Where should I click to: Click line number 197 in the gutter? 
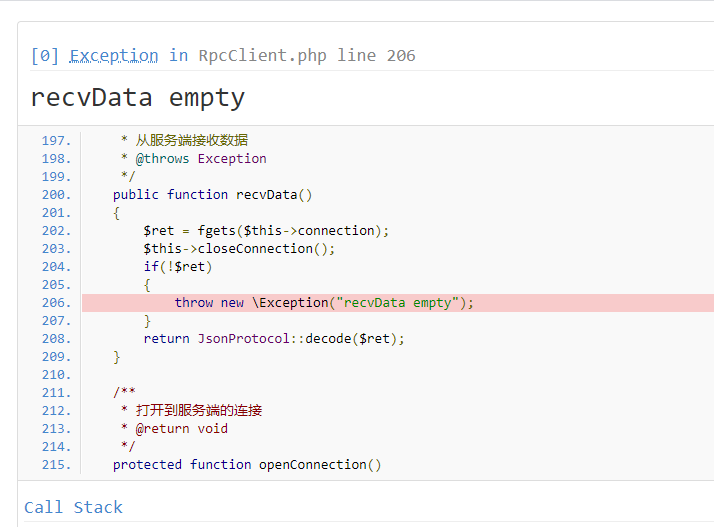point(56,141)
